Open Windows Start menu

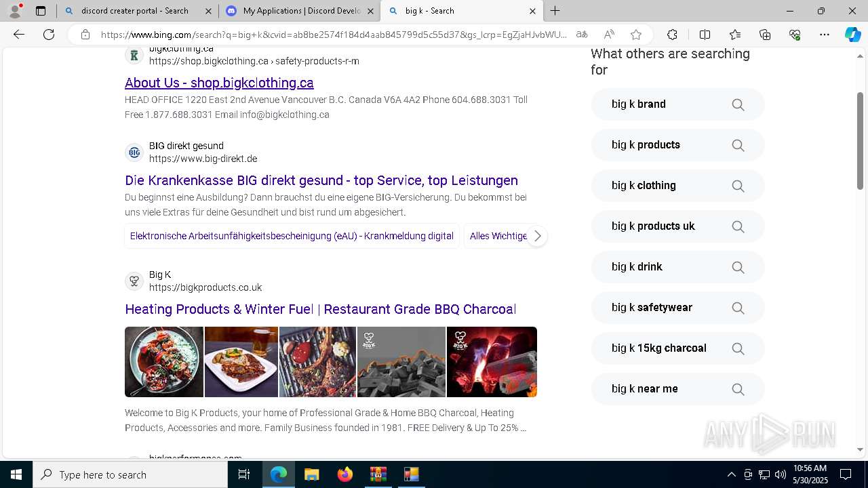coord(16,474)
